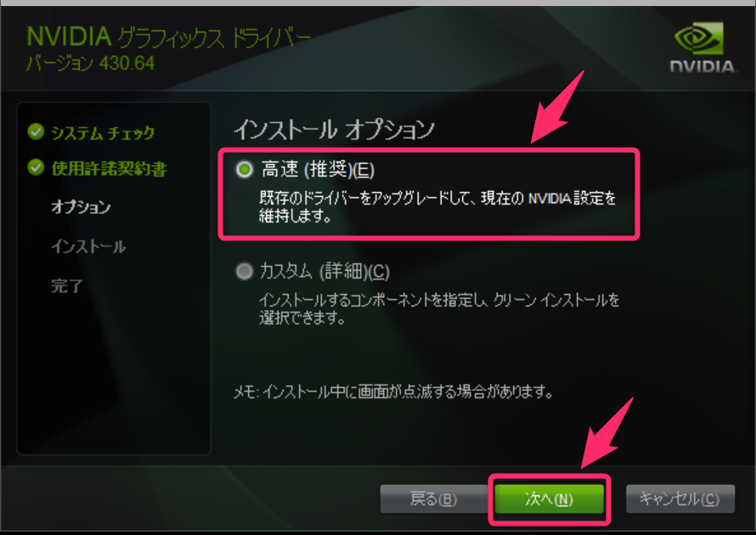Click the インストール オプション heading
This screenshot has height=535, width=756.
tap(334, 129)
